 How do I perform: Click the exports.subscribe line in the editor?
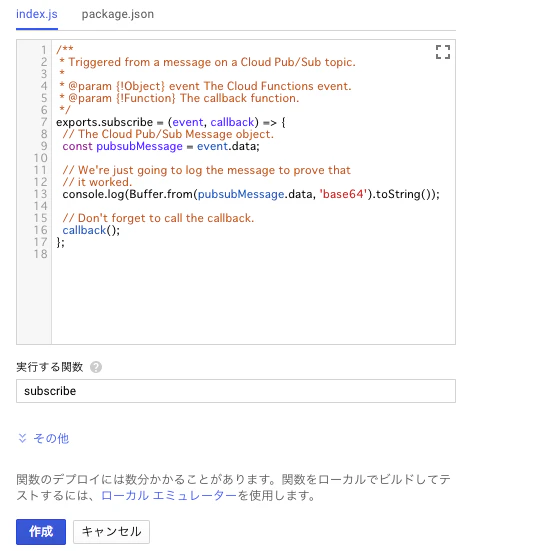coord(171,122)
